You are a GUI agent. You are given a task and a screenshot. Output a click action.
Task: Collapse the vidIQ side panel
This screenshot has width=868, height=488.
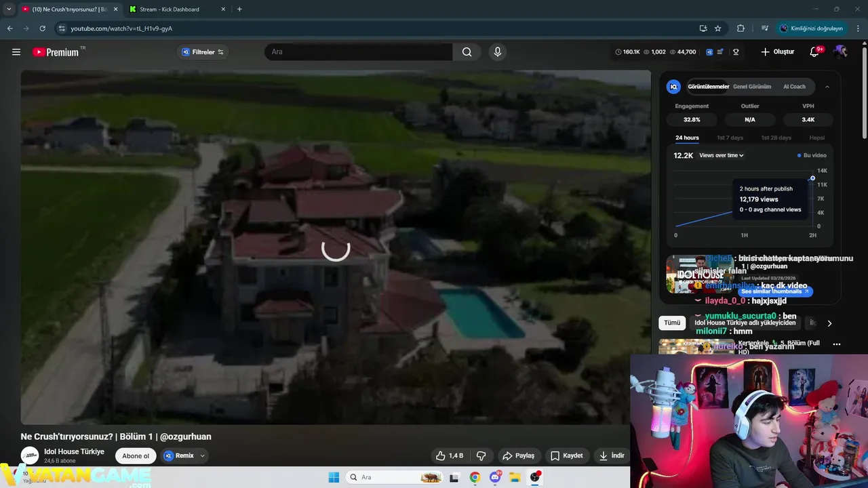[827, 87]
